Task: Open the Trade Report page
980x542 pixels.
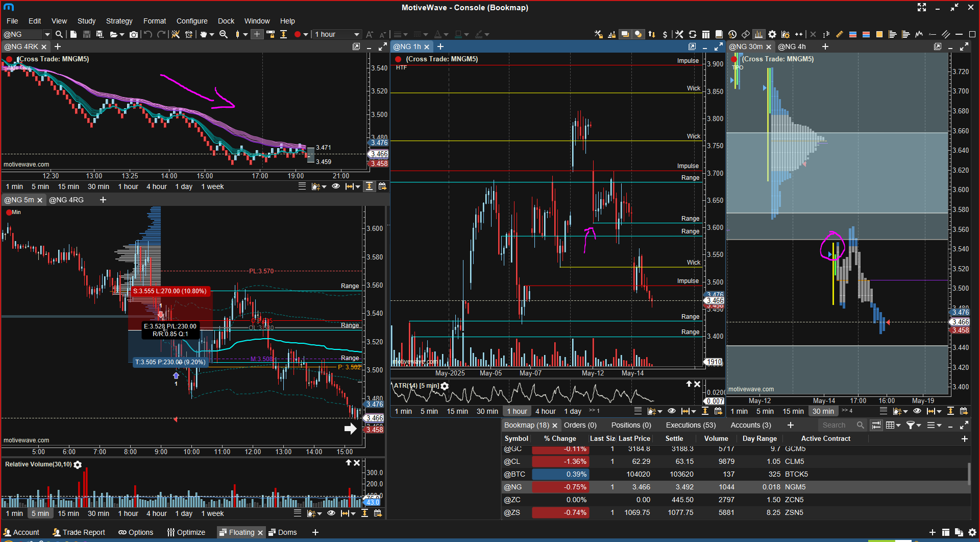Action: point(79,532)
